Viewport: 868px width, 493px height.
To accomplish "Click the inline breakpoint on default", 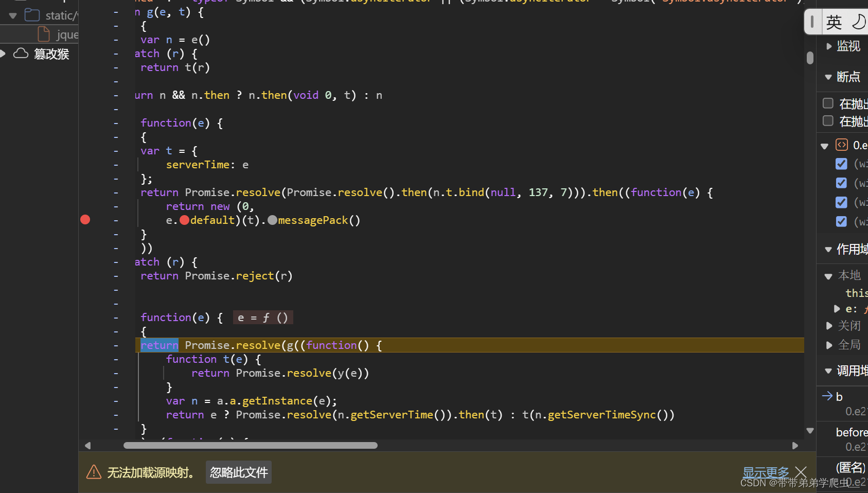I will 185,220.
